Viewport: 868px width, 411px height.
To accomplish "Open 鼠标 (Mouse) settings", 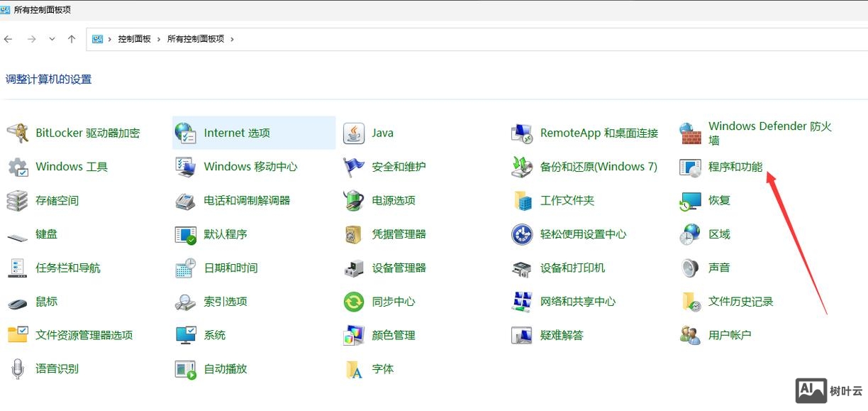I will pyautogui.click(x=45, y=301).
